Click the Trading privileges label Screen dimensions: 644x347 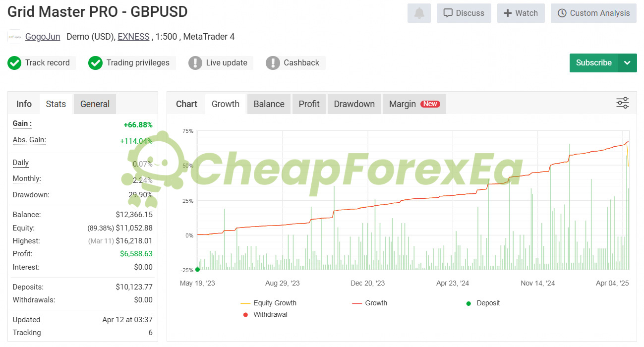click(138, 63)
